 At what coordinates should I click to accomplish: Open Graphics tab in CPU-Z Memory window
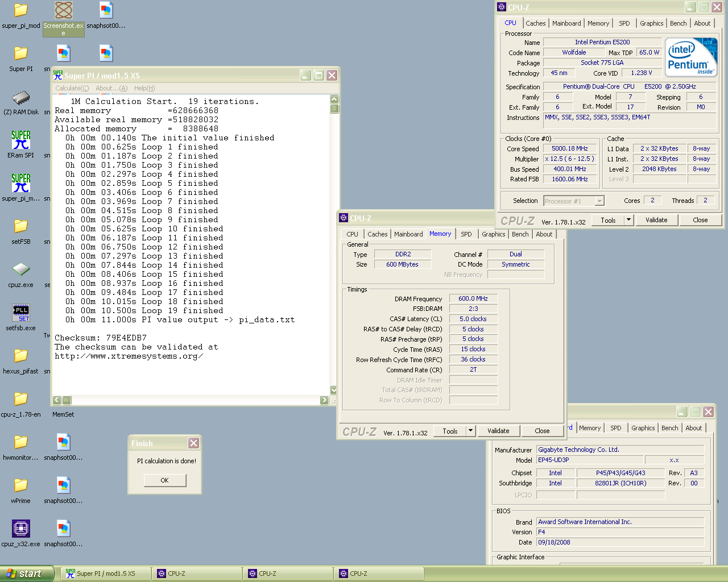[493, 234]
